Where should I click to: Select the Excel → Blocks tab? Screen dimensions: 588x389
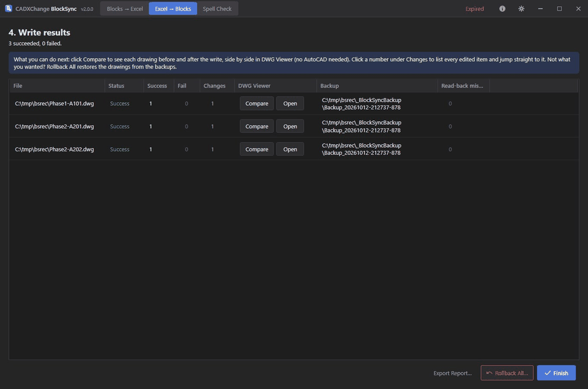coord(173,9)
